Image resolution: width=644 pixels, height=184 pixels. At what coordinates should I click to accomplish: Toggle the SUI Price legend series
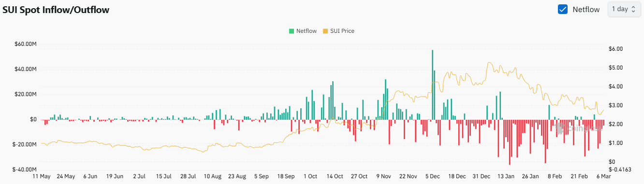pyautogui.click(x=338, y=31)
